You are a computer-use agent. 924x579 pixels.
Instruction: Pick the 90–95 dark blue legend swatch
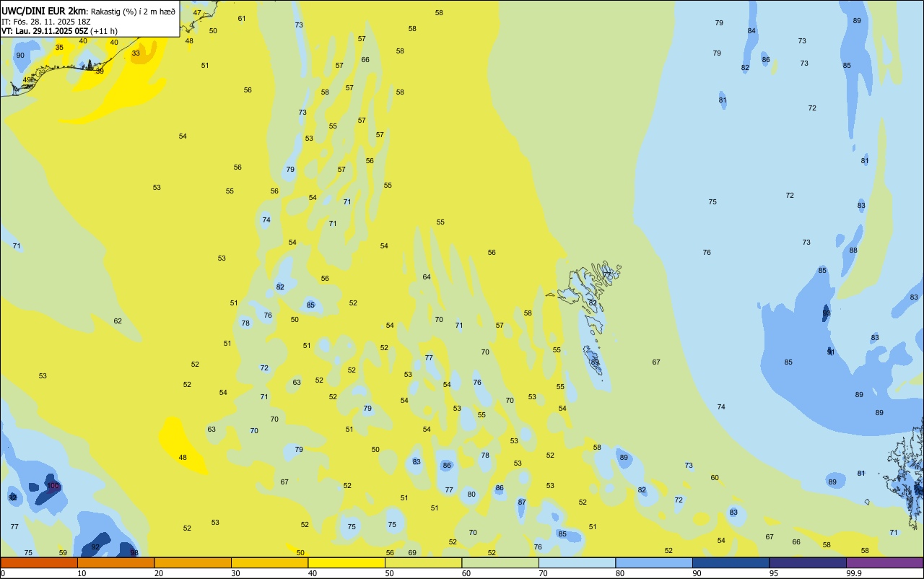pos(731,562)
